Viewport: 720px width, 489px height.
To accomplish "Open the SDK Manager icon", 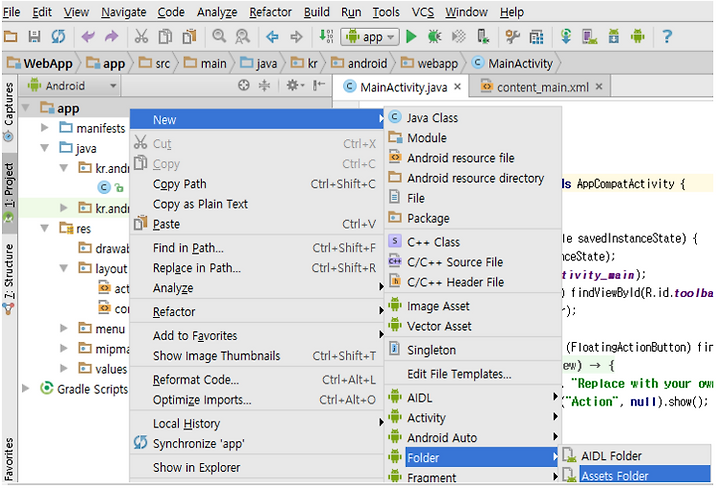I will [613, 36].
